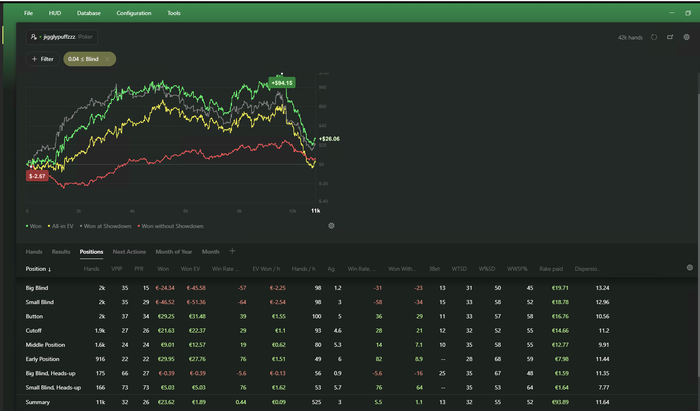
Task: Open graph settings gear below the chart
Action: point(331,225)
